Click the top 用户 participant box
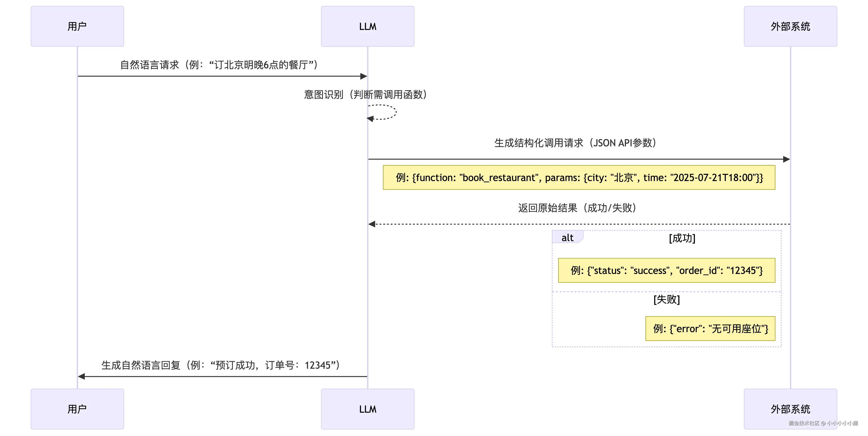This screenshot has width=868, height=436. (77, 26)
